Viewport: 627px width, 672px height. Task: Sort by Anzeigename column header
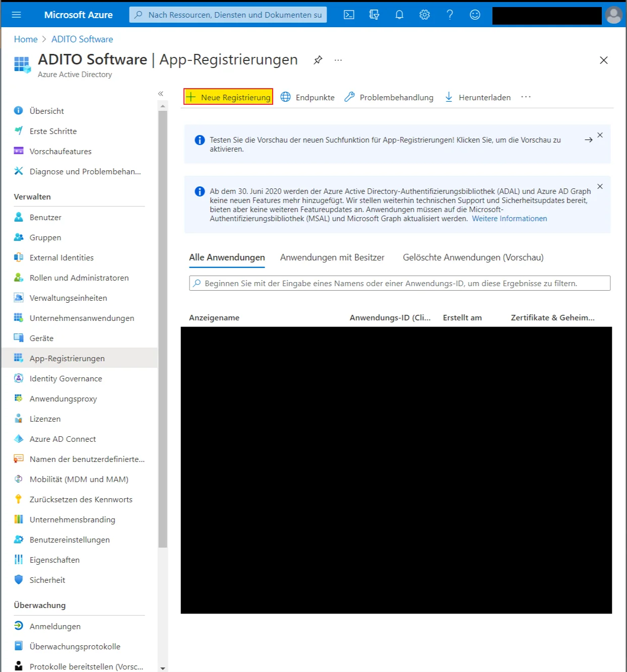pos(214,318)
